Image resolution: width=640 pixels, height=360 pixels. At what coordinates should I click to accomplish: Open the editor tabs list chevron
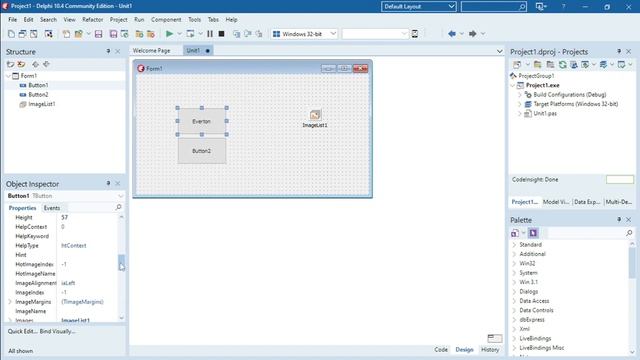click(x=500, y=51)
